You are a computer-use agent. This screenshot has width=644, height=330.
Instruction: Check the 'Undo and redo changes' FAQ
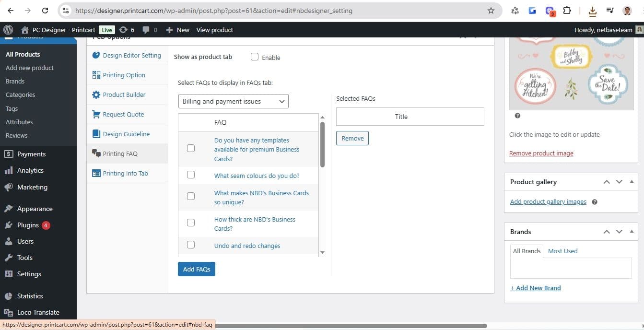[x=191, y=245]
